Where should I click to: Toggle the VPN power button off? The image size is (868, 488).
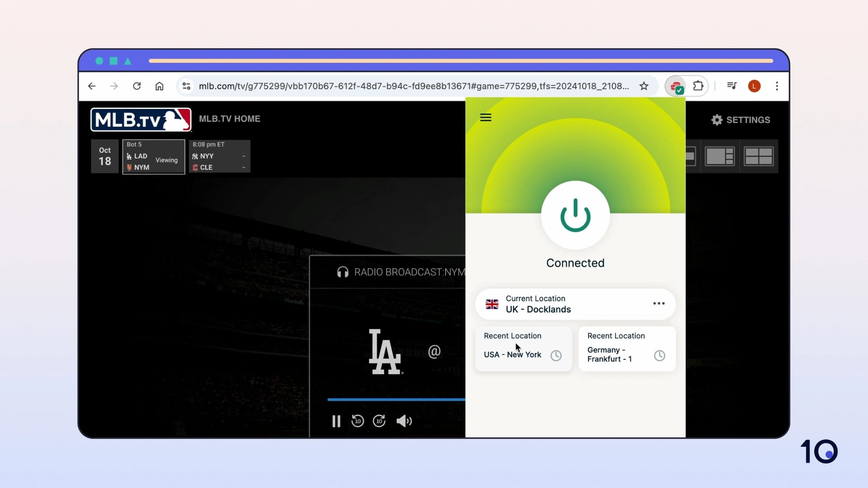pyautogui.click(x=575, y=215)
